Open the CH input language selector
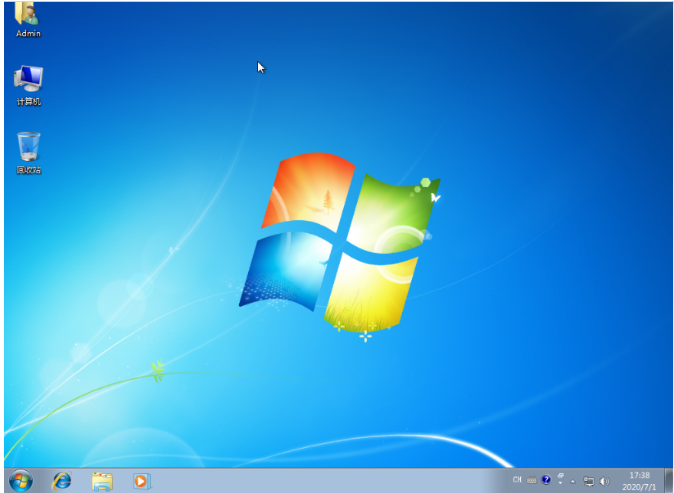The image size is (674, 493). 517,481
